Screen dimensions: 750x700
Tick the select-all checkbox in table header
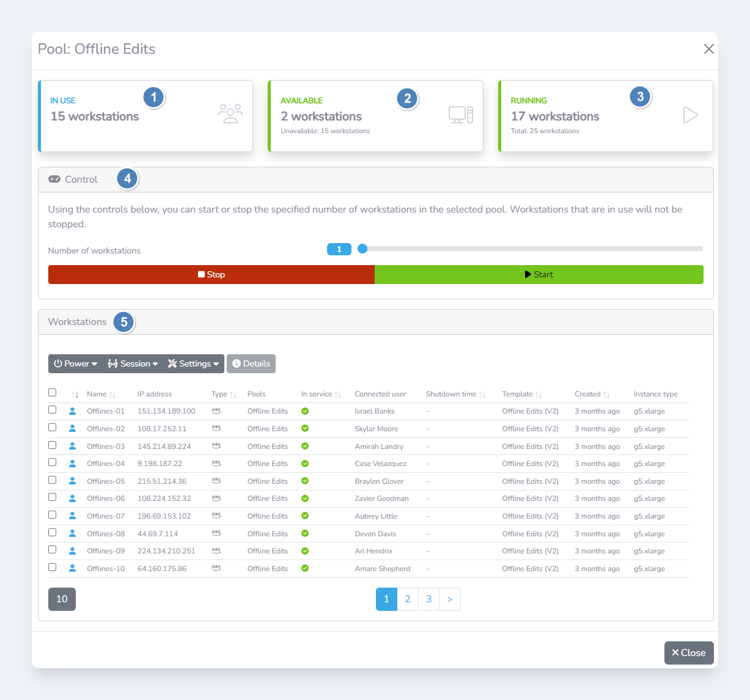[53, 393]
